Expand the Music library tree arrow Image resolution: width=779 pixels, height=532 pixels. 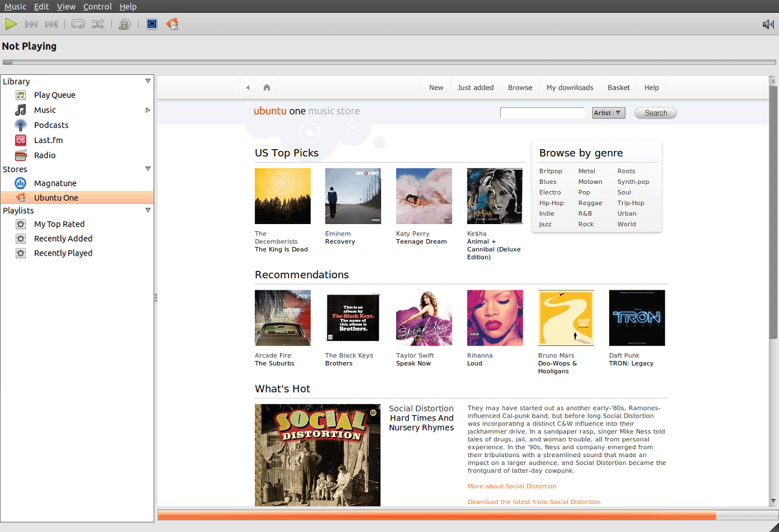tap(147, 110)
